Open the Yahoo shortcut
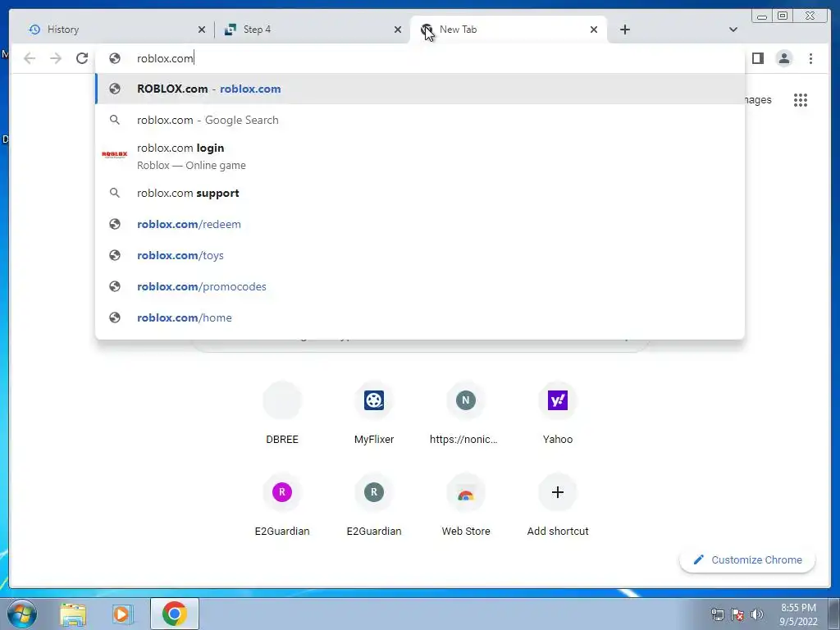Image resolution: width=840 pixels, height=630 pixels. point(558,413)
